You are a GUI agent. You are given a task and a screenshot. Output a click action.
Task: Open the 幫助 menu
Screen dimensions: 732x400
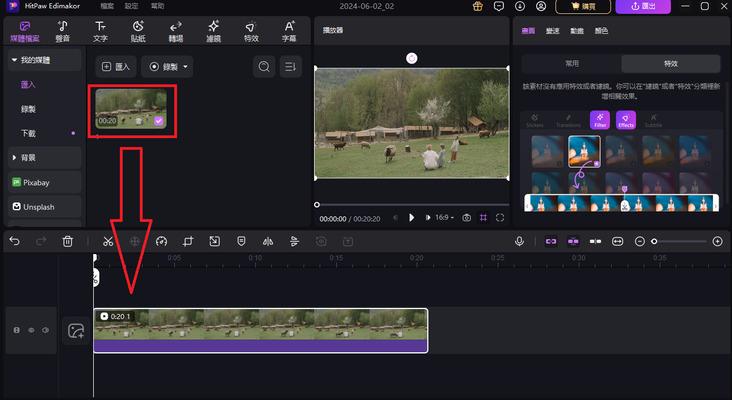coord(157,6)
